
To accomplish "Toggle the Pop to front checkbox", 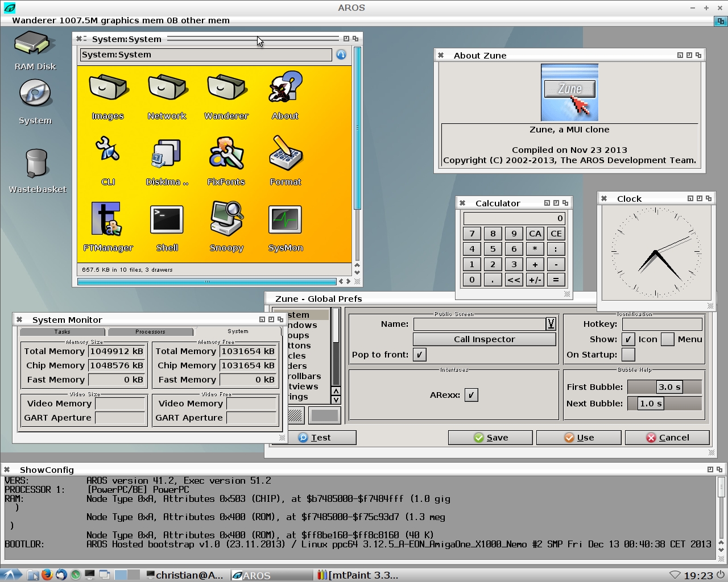I will coord(420,355).
